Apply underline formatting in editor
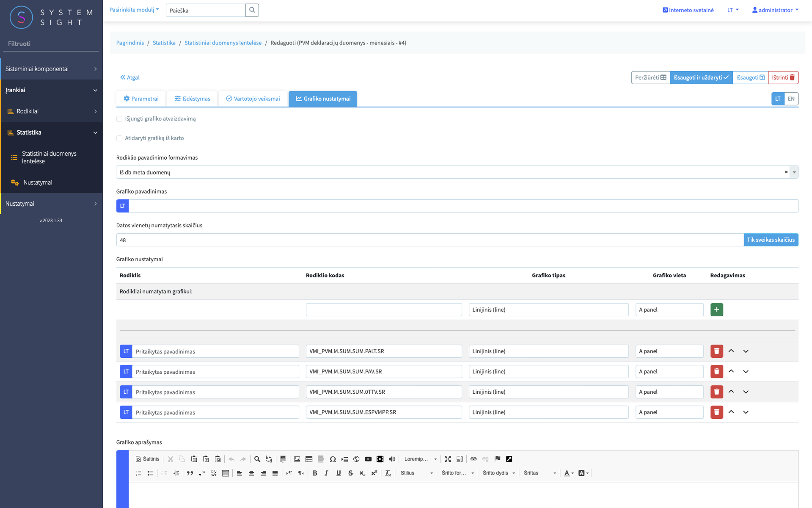812x508 pixels. 339,473
